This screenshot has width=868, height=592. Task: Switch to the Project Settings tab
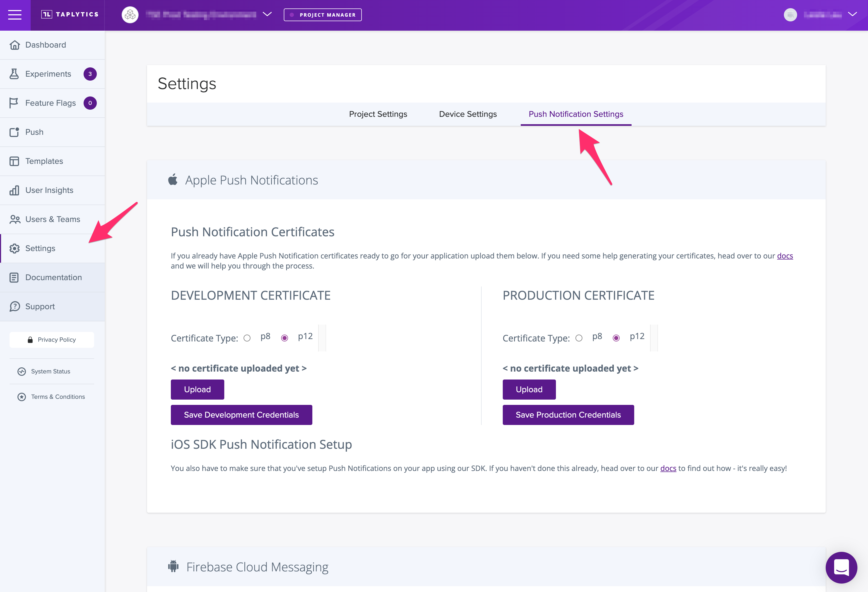click(x=378, y=114)
